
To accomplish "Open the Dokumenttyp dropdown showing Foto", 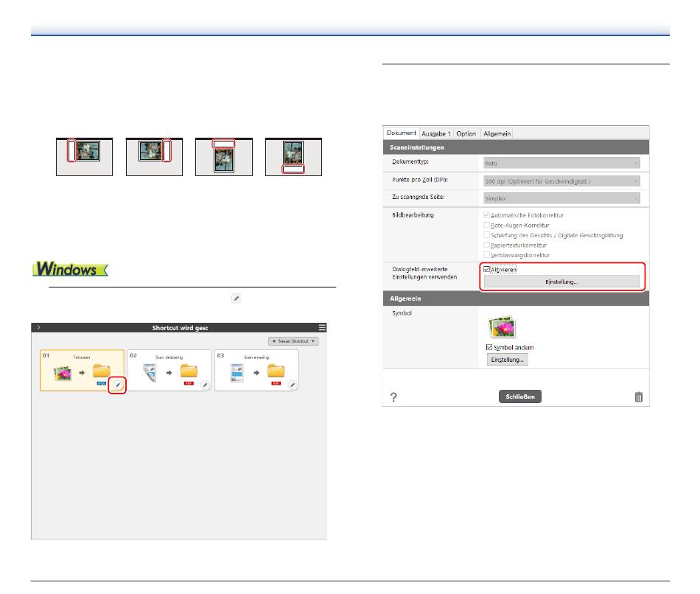I will 561,163.
